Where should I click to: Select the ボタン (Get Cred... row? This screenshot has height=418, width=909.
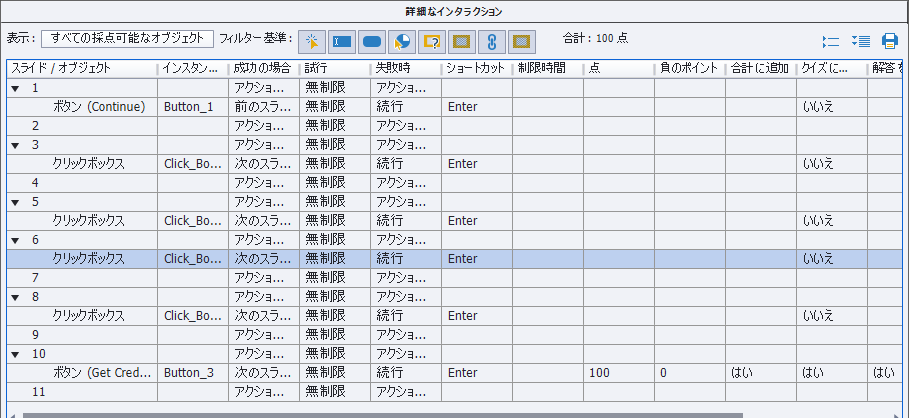[454, 373]
